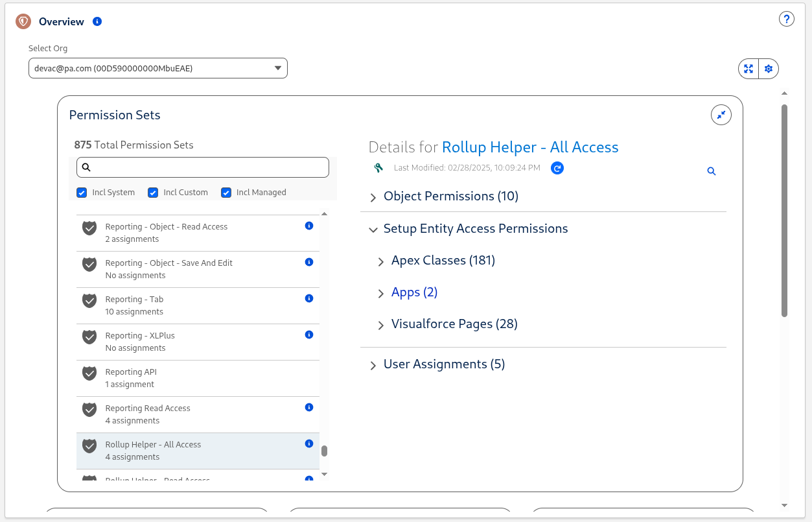This screenshot has width=812, height=522.
Task: Click Rollup Helper - All Access 4 assignments row
Action: (198, 451)
